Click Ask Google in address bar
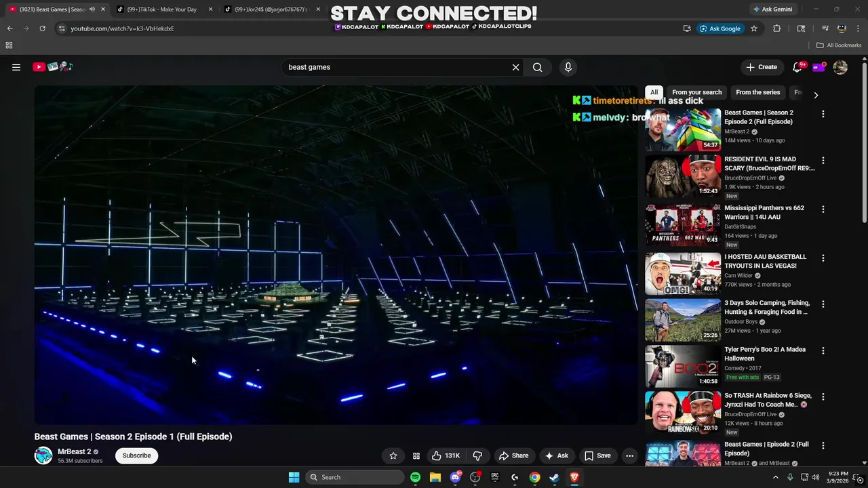Viewport: 868px width, 488px height. click(720, 28)
